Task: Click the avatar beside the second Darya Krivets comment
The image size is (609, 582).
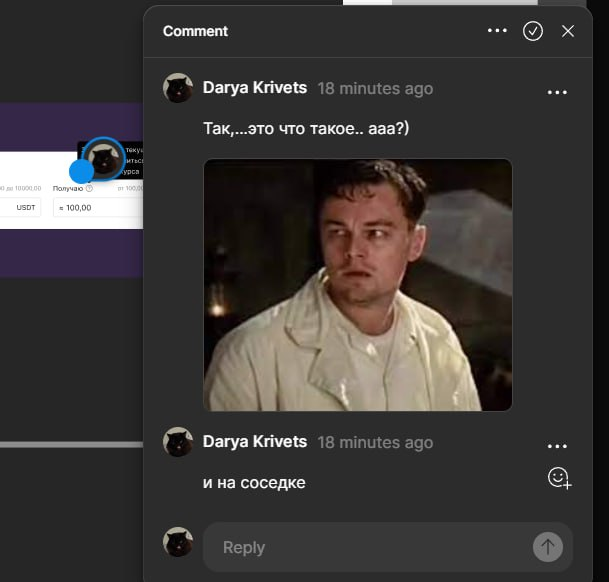Action: pos(178,442)
